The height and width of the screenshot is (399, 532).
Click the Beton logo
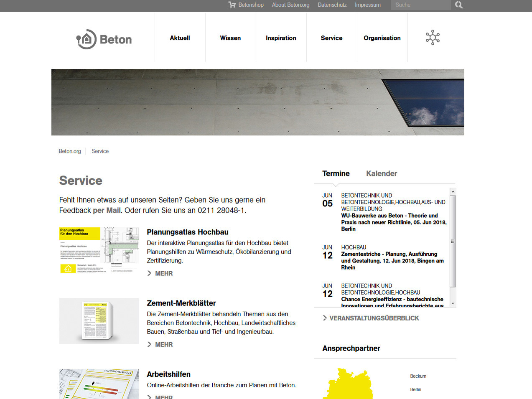point(104,39)
